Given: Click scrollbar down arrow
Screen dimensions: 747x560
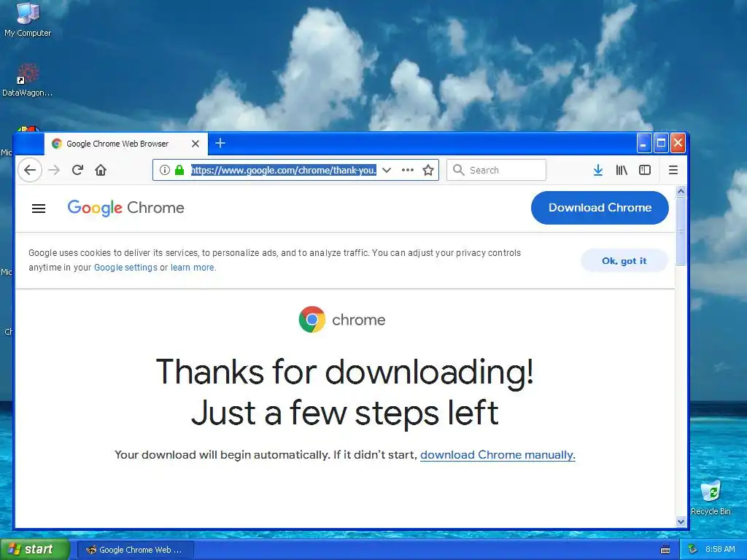Looking at the screenshot, I should click(x=681, y=521).
